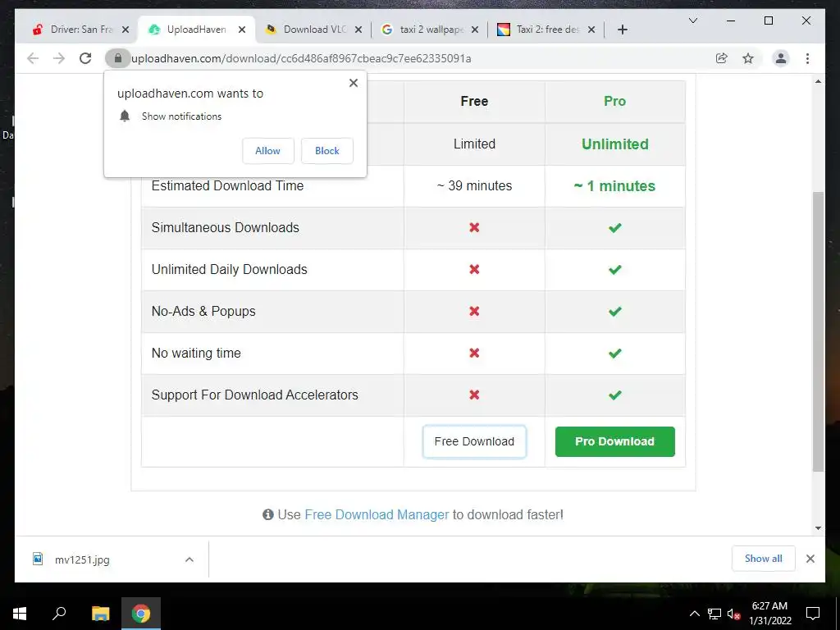
Task: Open the Windows notification center
Action: coord(813,614)
